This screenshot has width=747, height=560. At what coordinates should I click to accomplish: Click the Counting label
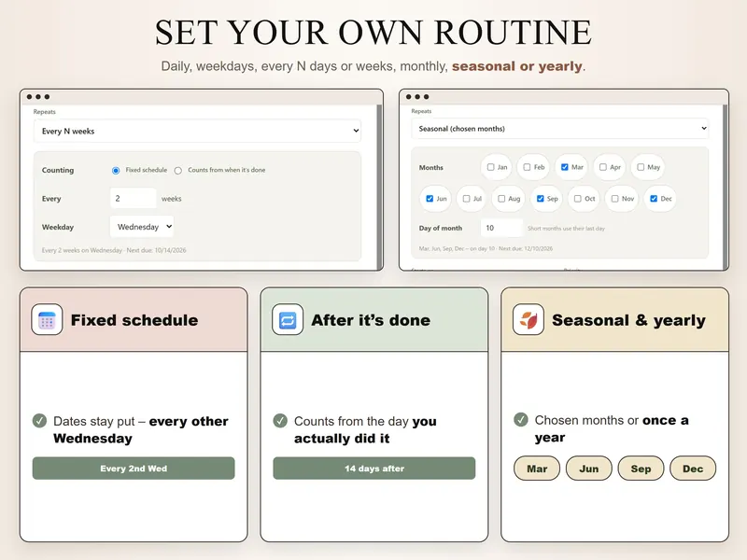click(x=58, y=170)
